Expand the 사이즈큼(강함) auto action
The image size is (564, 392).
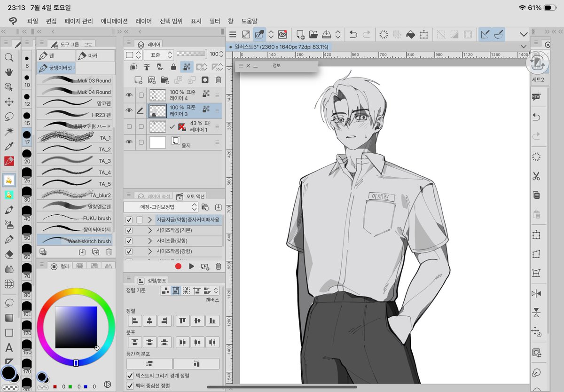pos(150,241)
